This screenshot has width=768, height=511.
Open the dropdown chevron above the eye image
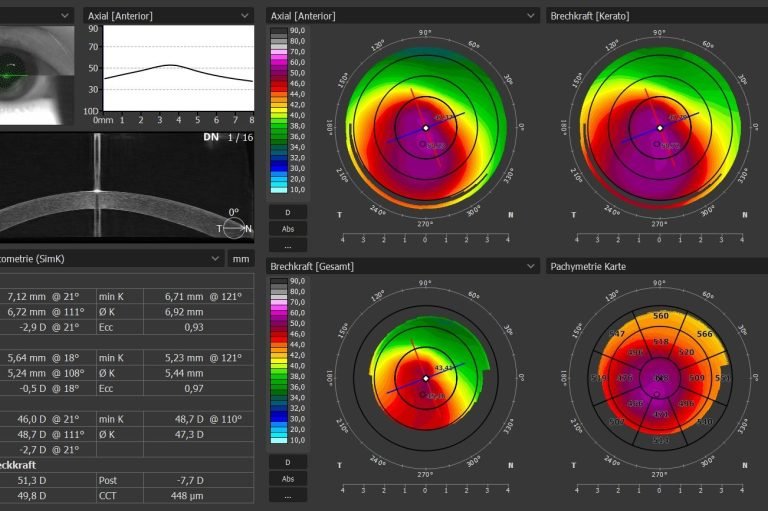pos(65,16)
